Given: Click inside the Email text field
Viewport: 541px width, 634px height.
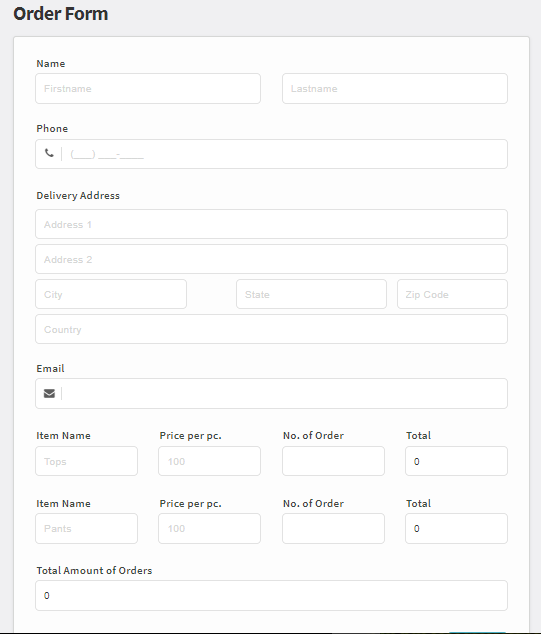Looking at the screenshot, I should 285,393.
